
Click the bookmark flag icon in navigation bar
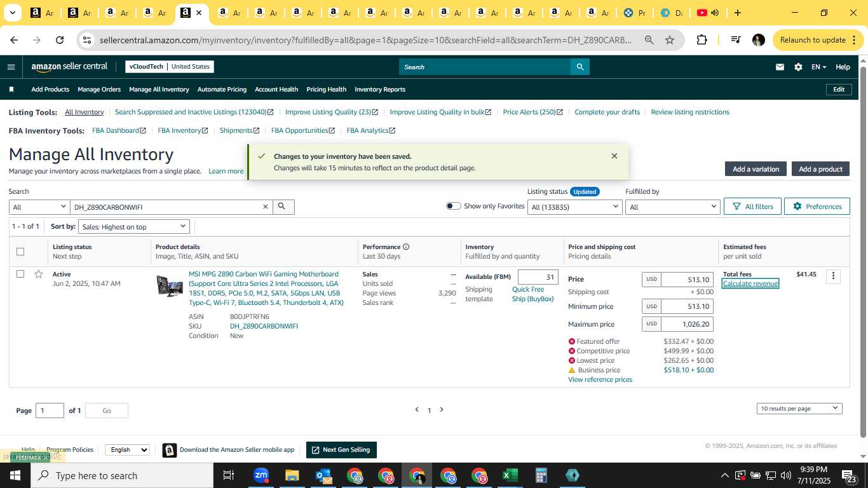pyautogui.click(x=11, y=90)
